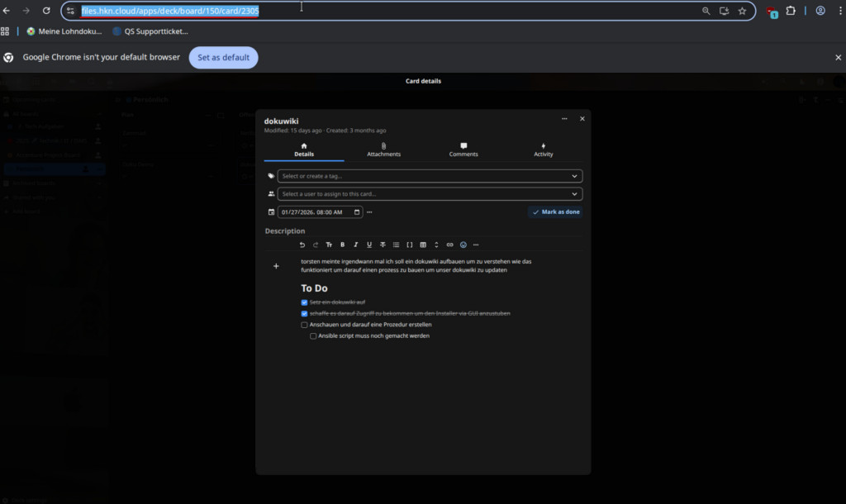Click the 'Mark as done' button
The width and height of the screenshot is (846, 504).
click(555, 212)
